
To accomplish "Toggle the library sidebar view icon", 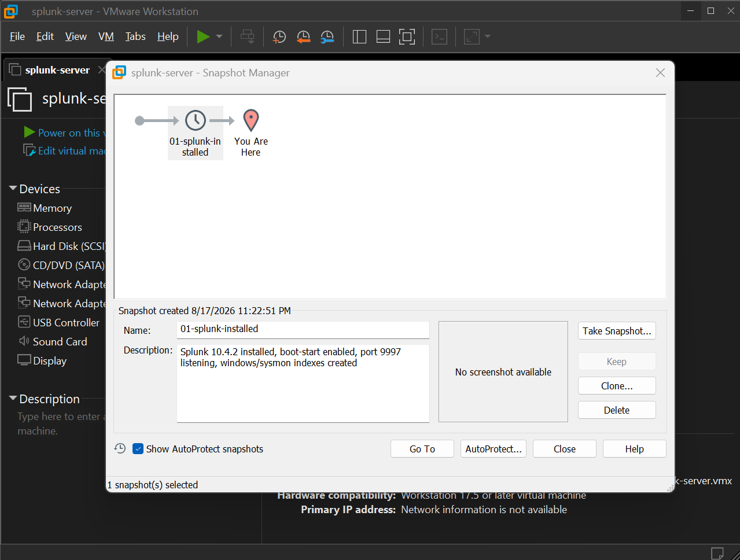I will 359,36.
